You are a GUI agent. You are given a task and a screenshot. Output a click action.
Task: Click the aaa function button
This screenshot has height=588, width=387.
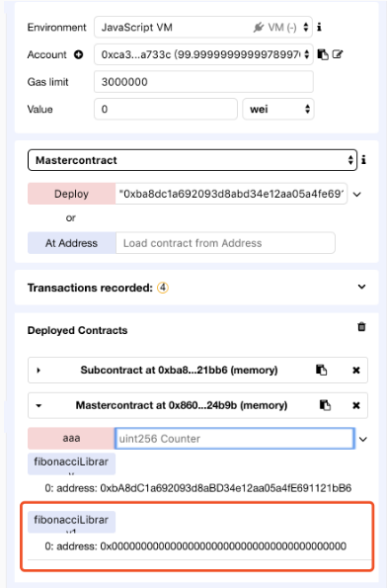tap(71, 439)
